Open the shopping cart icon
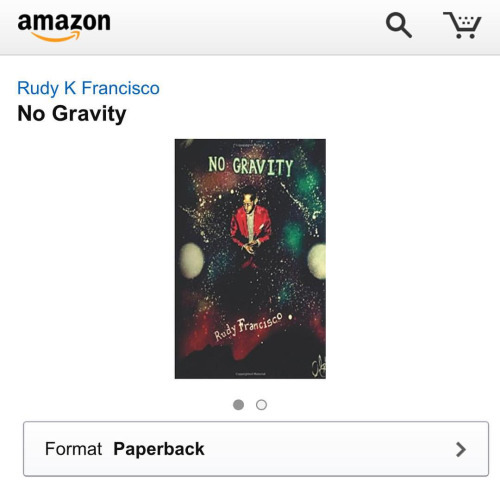Viewport: 500px width, 500px height. pyautogui.click(x=462, y=25)
